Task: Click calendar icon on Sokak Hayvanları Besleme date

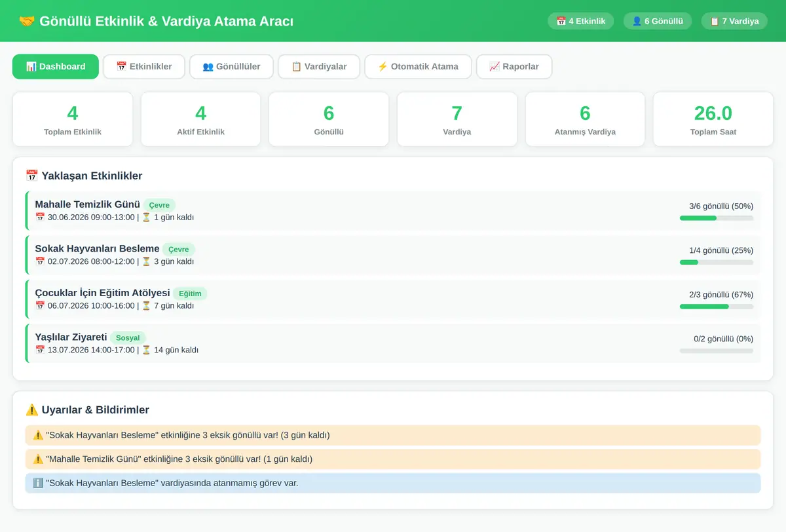Action: [x=40, y=261]
